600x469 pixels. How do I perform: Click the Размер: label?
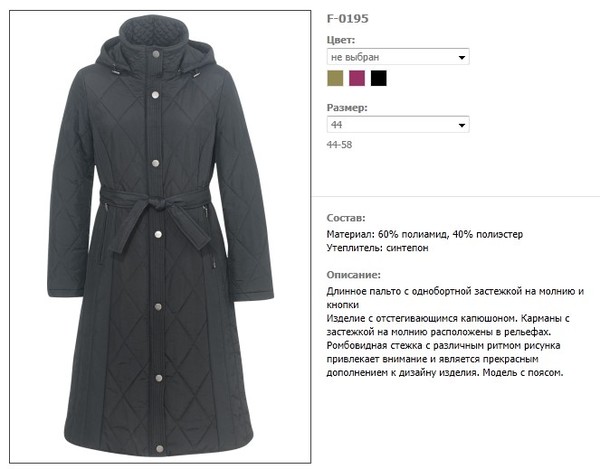[x=347, y=107]
